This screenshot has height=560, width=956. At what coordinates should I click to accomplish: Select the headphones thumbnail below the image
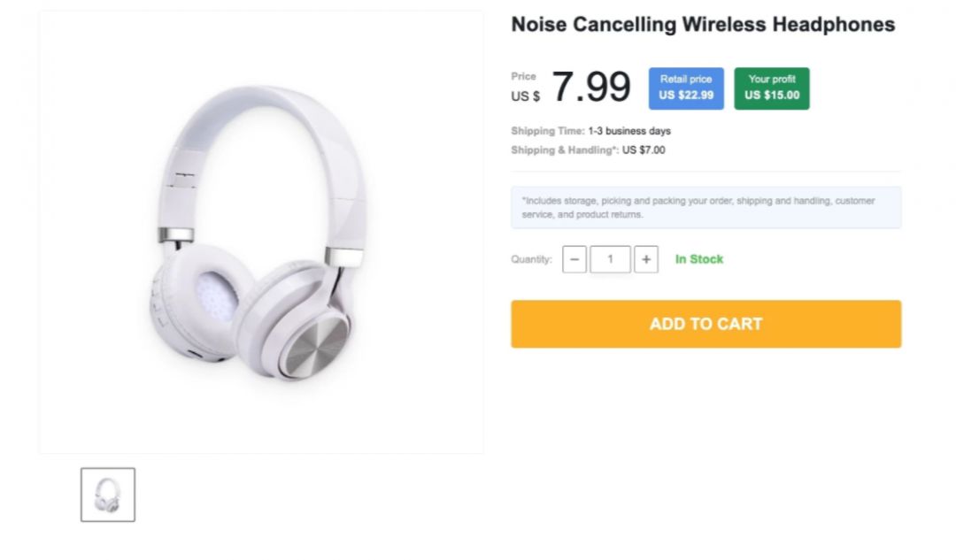[x=108, y=495]
